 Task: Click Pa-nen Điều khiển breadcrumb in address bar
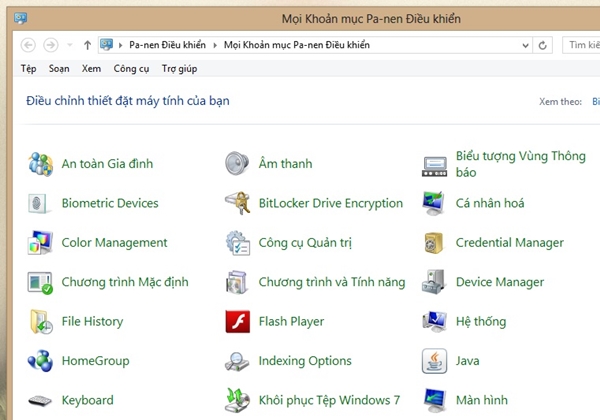tap(167, 45)
